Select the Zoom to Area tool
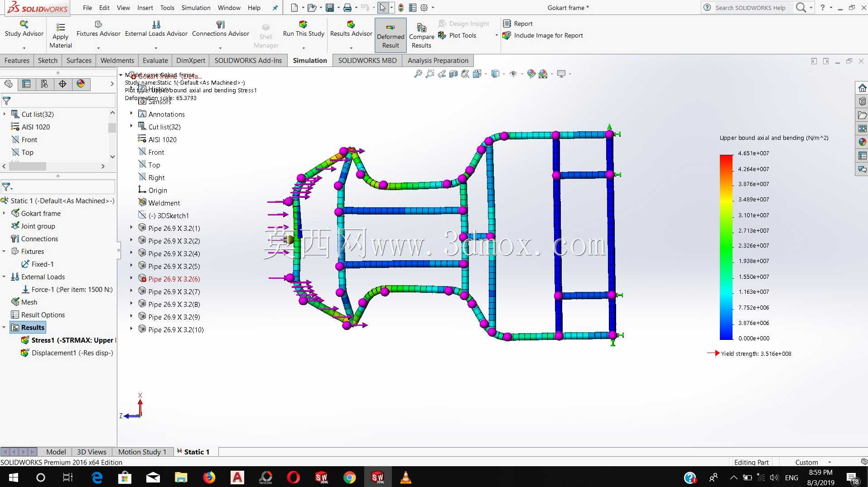 click(430, 74)
